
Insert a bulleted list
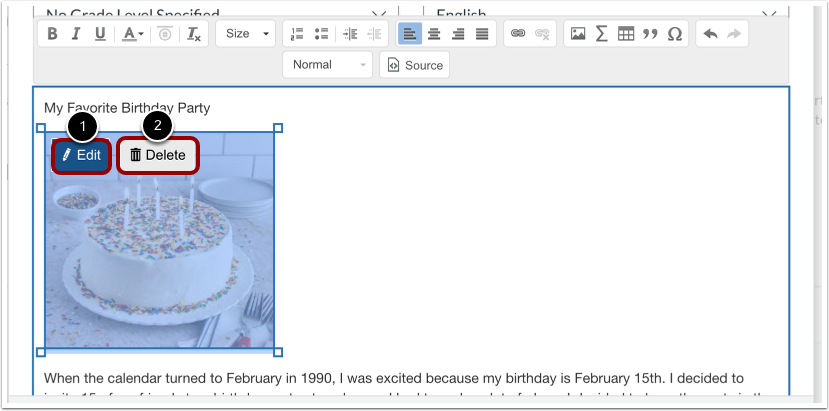(x=321, y=34)
